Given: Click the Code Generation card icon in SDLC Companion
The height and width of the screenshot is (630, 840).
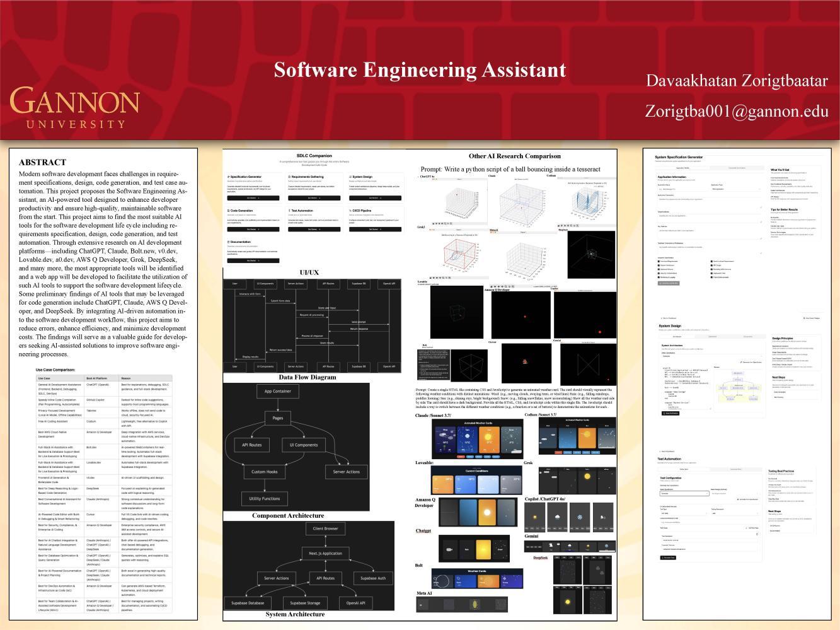Looking at the screenshot, I should click(228, 211).
